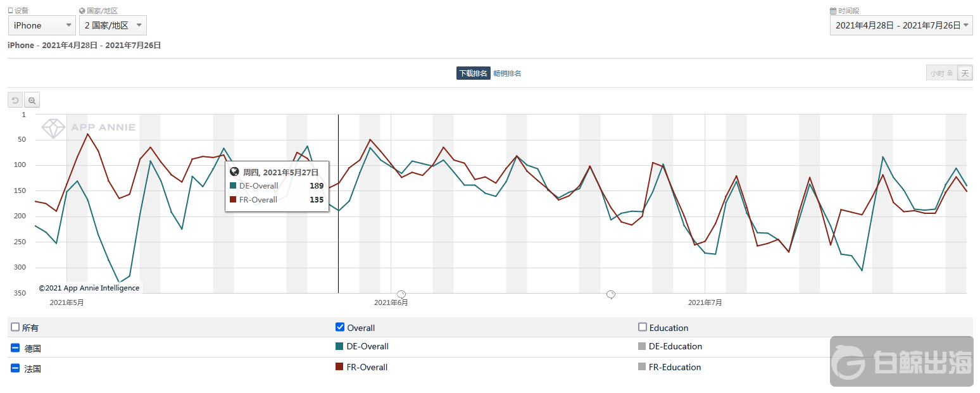Image resolution: width=980 pixels, height=393 pixels.
Task: Open the iPhone device dropdown
Action: pos(42,25)
